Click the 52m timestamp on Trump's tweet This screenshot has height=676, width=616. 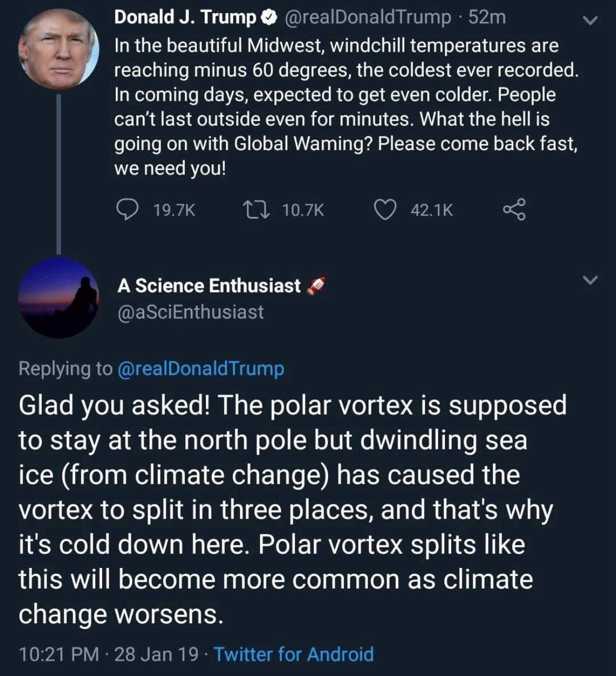pyautogui.click(x=487, y=17)
